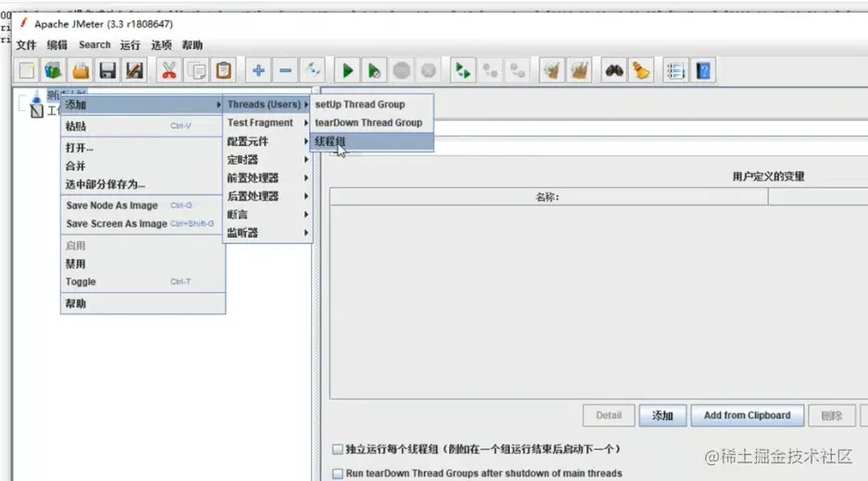Screen dimensions: 868x481
Task: Click the grey Shutdown icon
Action: point(428,71)
